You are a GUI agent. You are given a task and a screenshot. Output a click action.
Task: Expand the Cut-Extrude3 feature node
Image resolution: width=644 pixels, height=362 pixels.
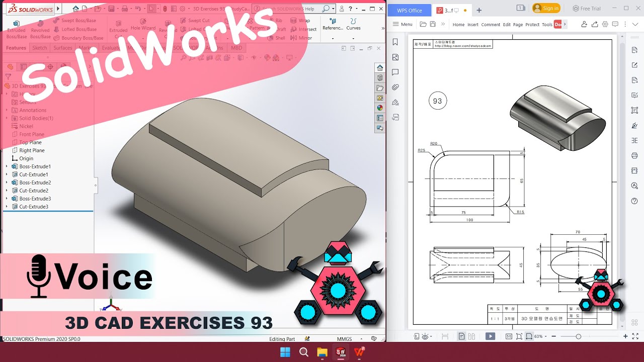click(7, 207)
